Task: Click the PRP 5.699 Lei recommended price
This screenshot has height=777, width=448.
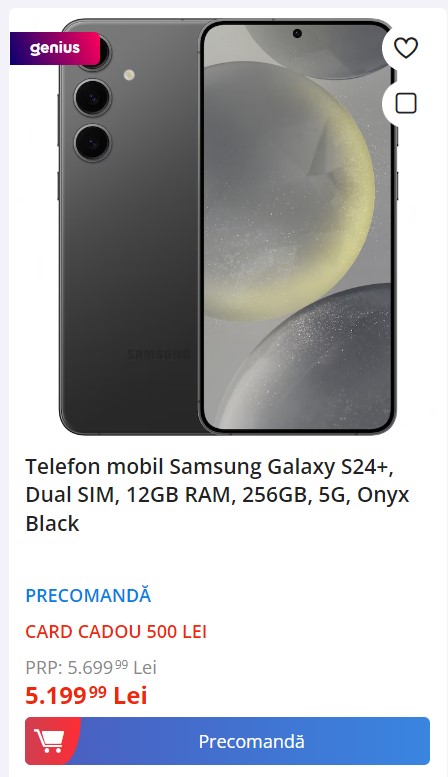Action: point(91,667)
